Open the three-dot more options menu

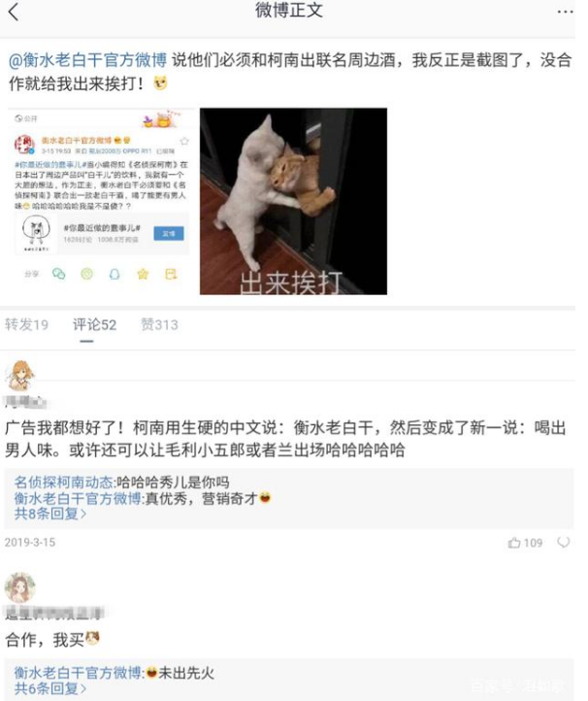click(566, 12)
